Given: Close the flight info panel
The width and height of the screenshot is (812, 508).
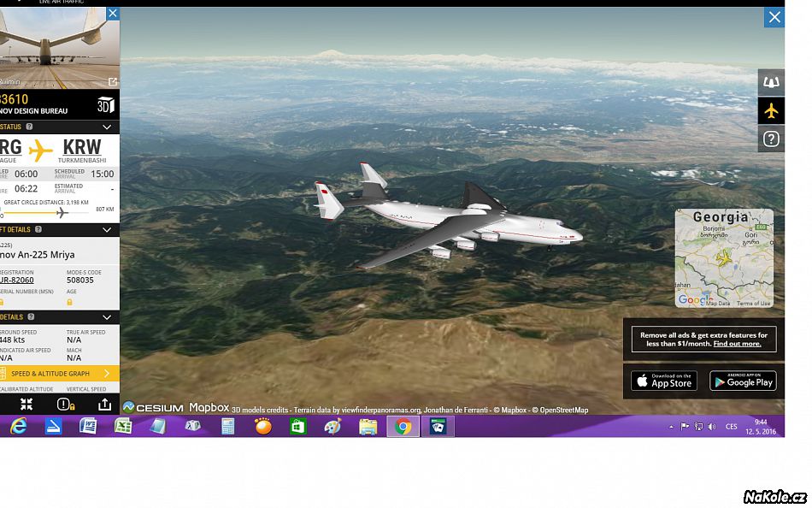Looking at the screenshot, I should pos(112,14).
